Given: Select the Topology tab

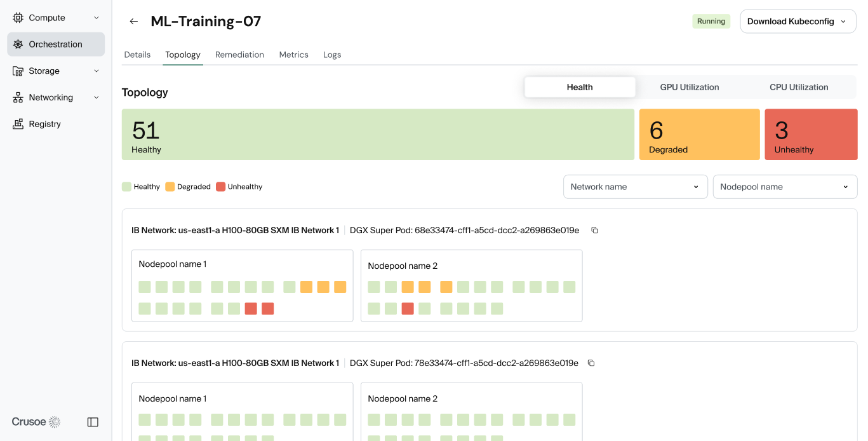Looking at the screenshot, I should coord(183,55).
